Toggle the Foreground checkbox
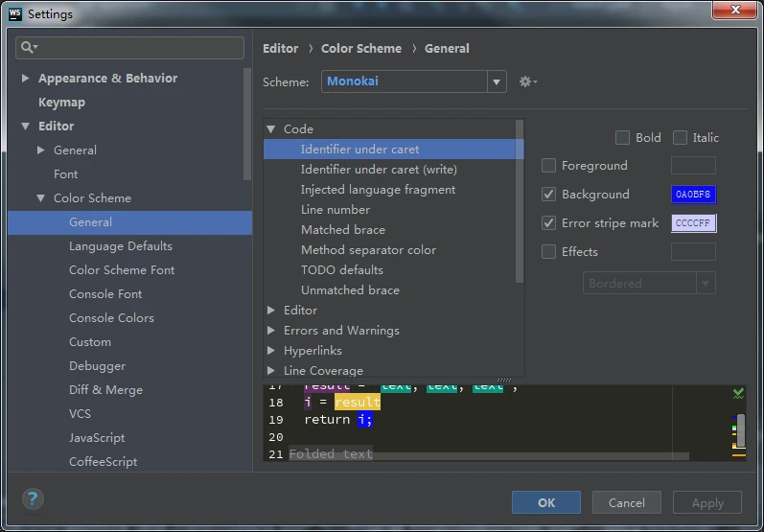Viewport: 764px width, 532px height. (x=549, y=166)
